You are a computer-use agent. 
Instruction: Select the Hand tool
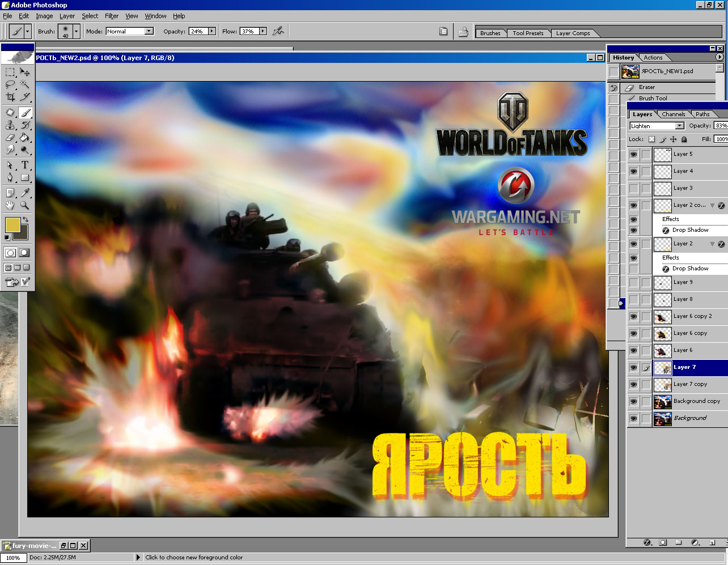10,206
